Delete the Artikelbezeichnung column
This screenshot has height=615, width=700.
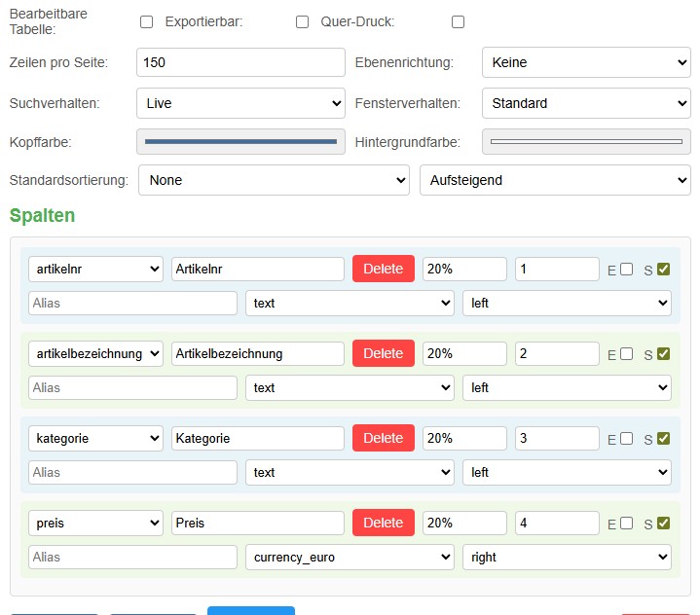pyautogui.click(x=383, y=354)
